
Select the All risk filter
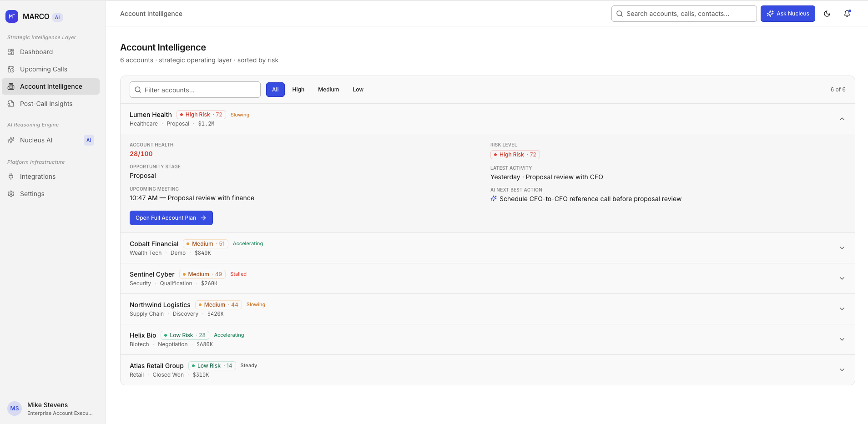coord(275,90)
